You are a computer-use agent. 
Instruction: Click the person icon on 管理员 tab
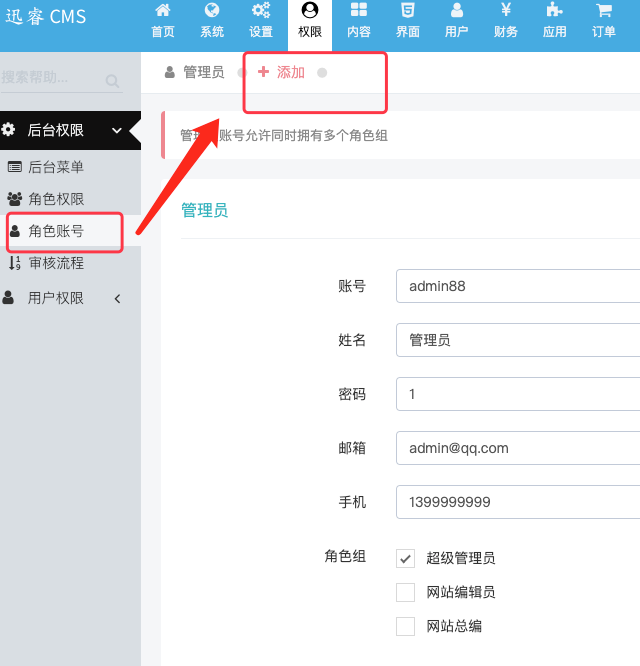169,72
